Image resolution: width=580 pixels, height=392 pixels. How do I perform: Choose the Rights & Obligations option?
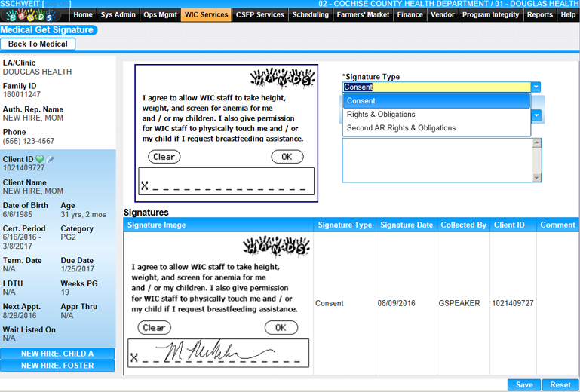tap(381, 115)
